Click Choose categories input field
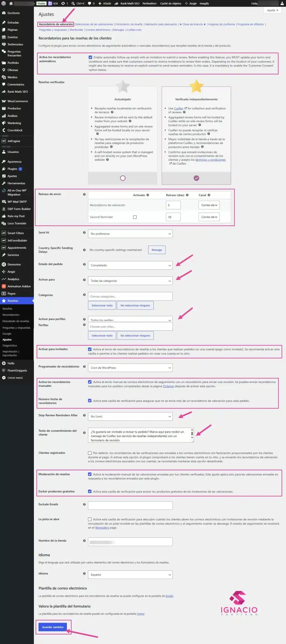Viewport: 286px width, 644px height. pos(130,297)
